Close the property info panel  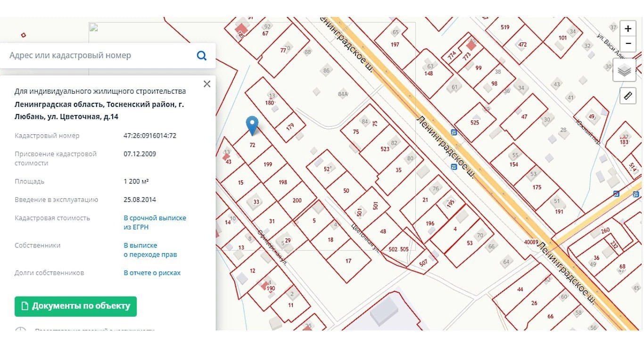point(206,84)
